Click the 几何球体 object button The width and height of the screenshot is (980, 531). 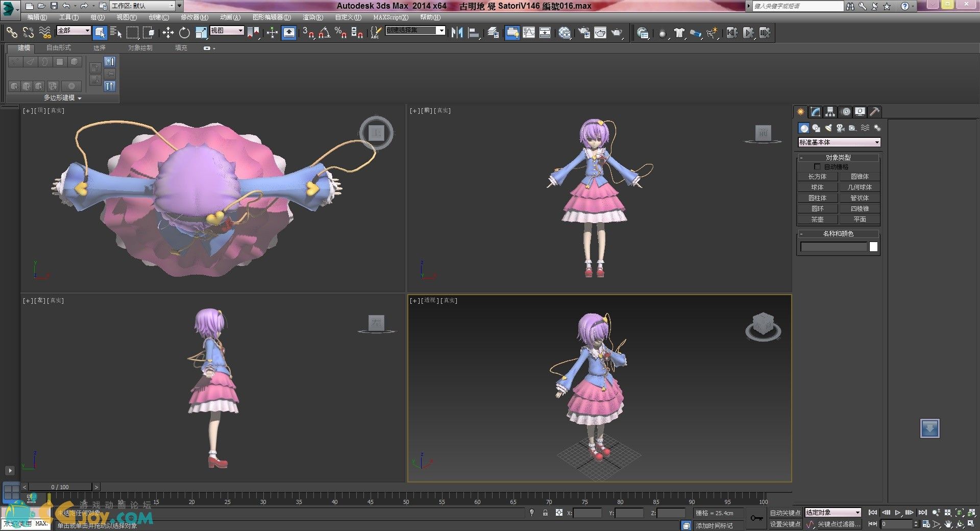(860, 187)
